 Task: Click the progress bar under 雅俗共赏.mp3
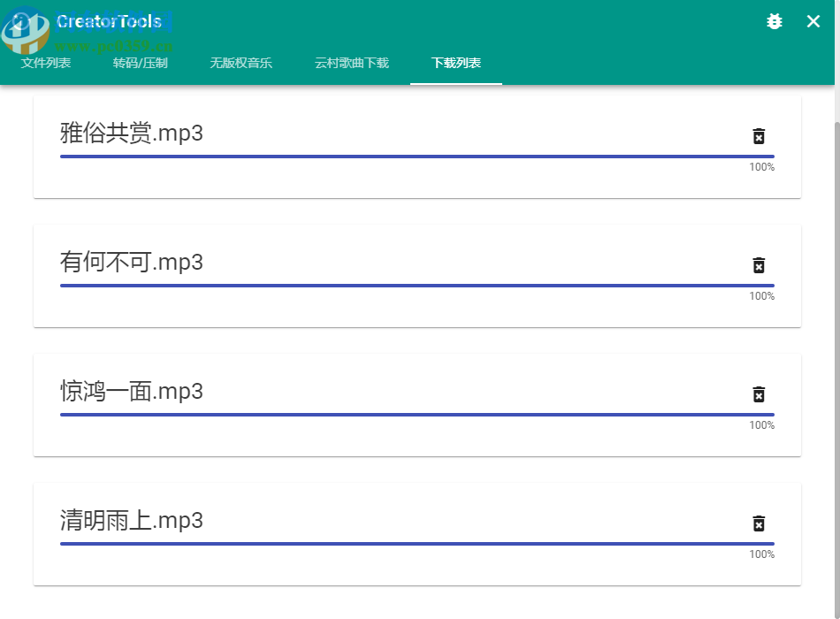click(x=416, y=157)
